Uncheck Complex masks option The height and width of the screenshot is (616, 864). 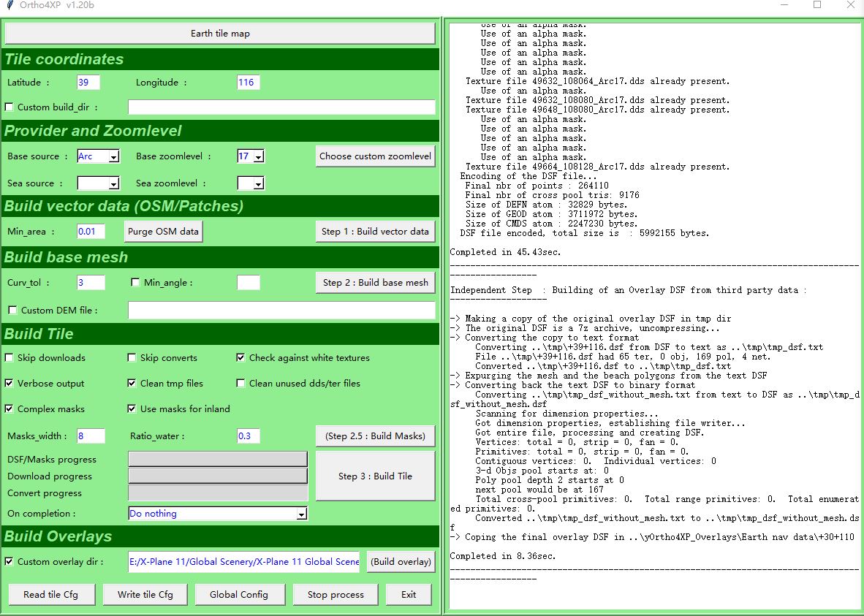10,408
